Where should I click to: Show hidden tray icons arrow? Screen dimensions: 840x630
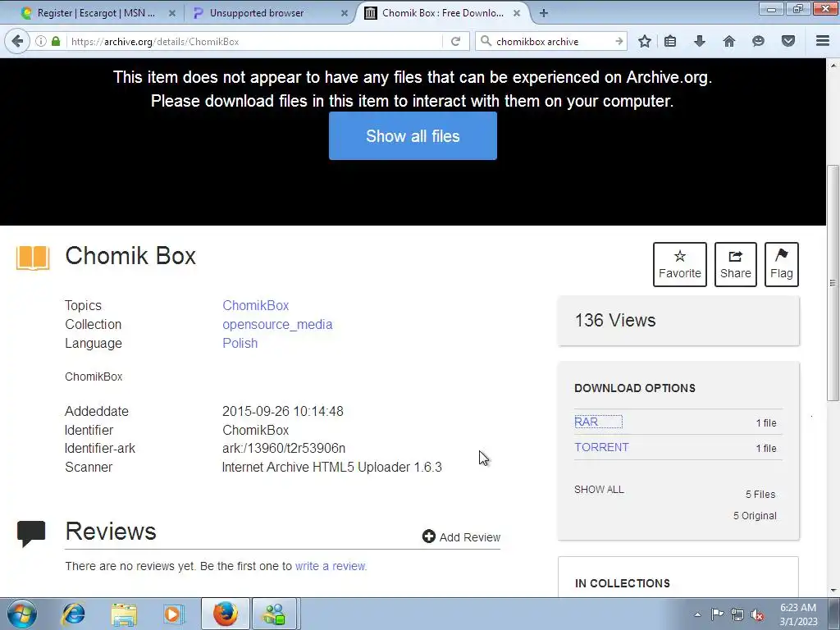click(x=697, y=614)
